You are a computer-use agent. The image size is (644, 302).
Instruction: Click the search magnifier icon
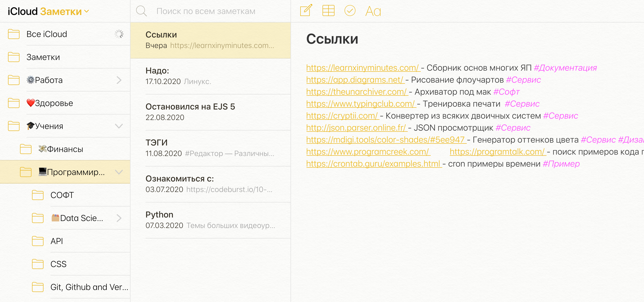point(141,11)
